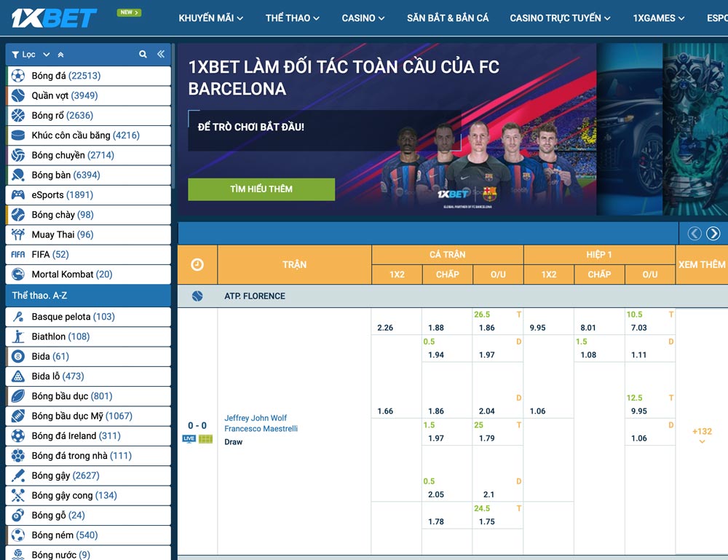
Task: Collapse the sports sidebar with double-left arrow
Action: (161, 55)
